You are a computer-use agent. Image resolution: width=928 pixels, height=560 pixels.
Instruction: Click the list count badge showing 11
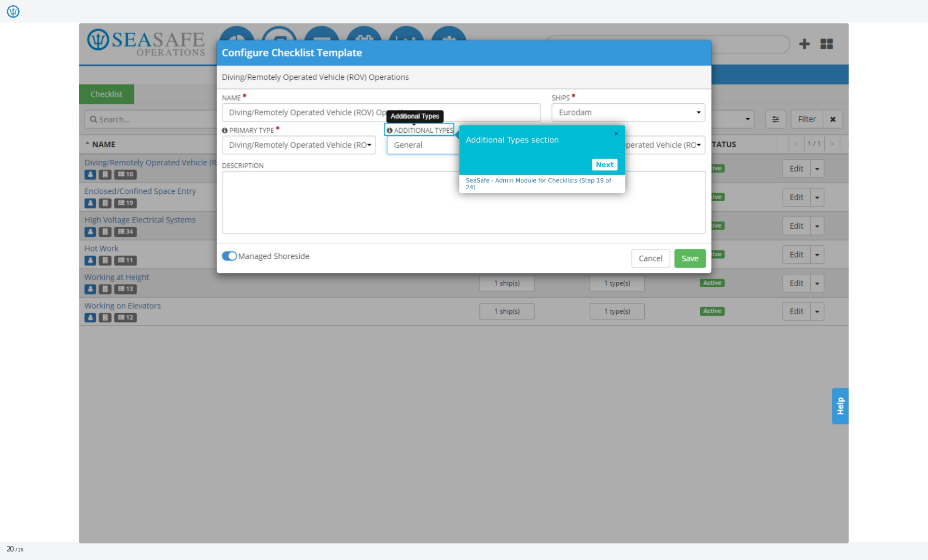[126, 260]
